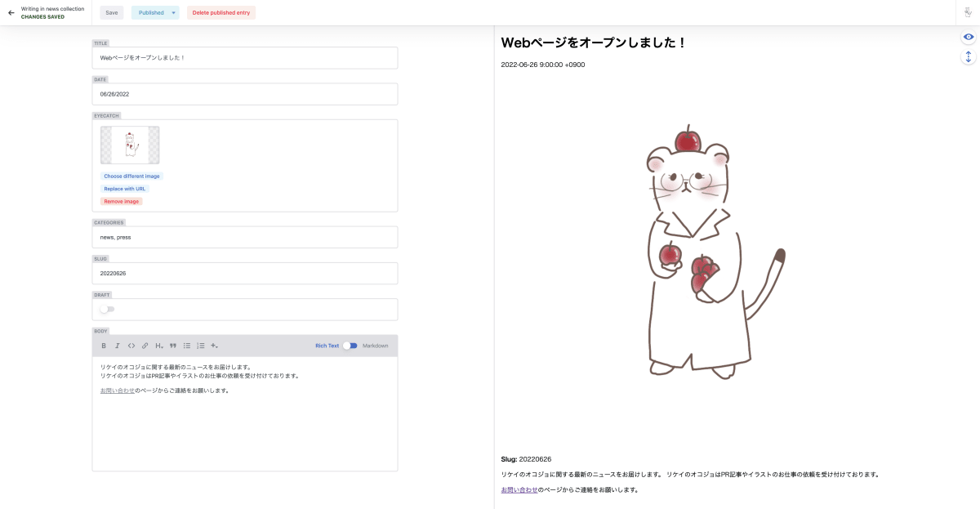
Task: Insert a blockquote from the toolbar
Action: [x=173, y=346]
